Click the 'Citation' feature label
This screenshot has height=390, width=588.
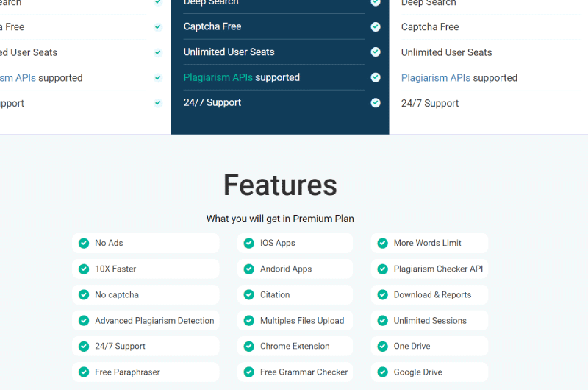click(x=275, y=294)
